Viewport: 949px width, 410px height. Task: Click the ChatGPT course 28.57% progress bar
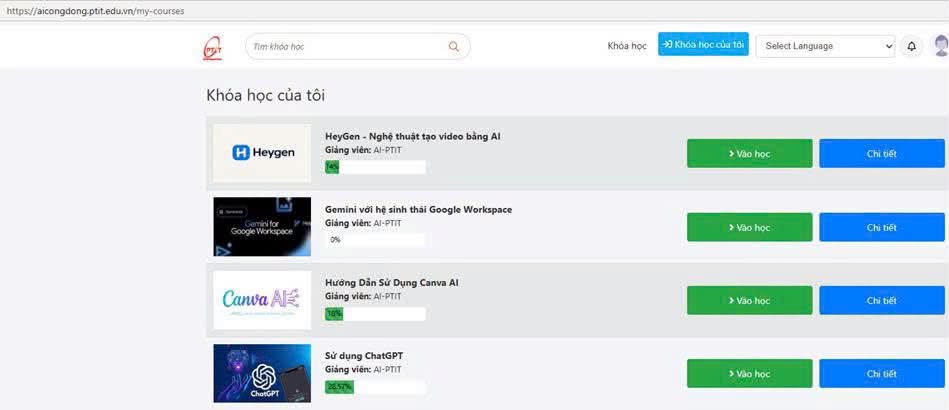coord(375,386)
